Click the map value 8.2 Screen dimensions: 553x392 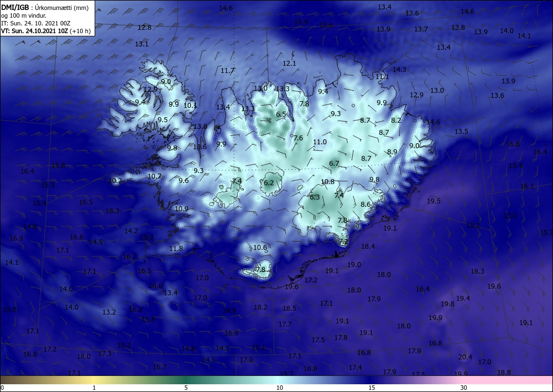tap(396, 120)
